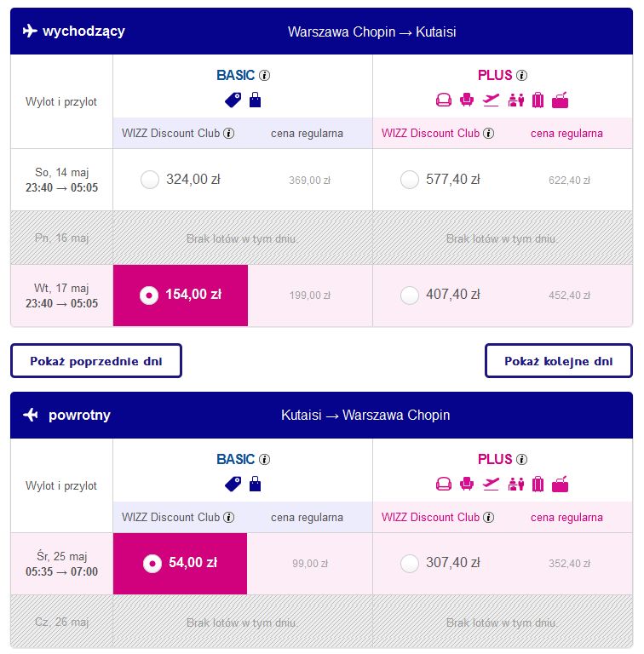Select the 324,00 zł BASIC fare for 14 maj

coord(150,180)
